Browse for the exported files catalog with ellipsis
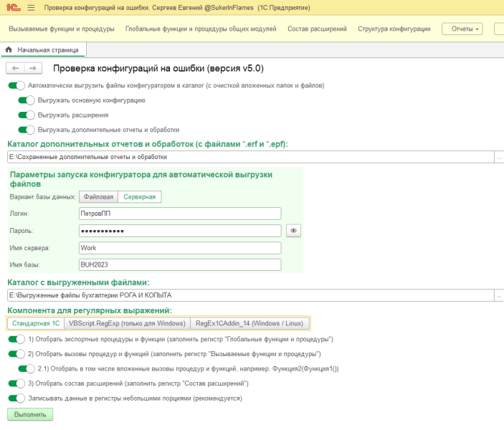 tap(499, 295)
